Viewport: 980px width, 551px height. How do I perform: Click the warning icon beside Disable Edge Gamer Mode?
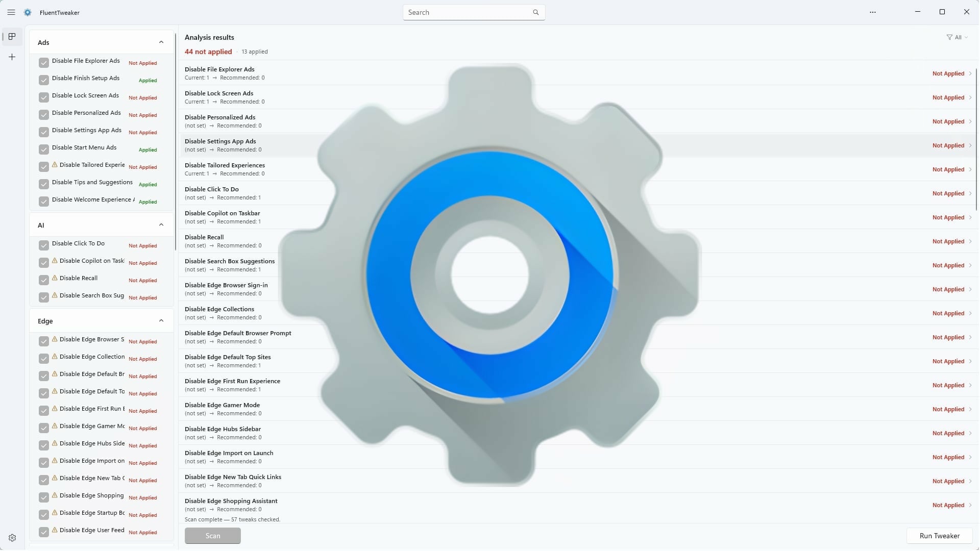tap(55, 426)
